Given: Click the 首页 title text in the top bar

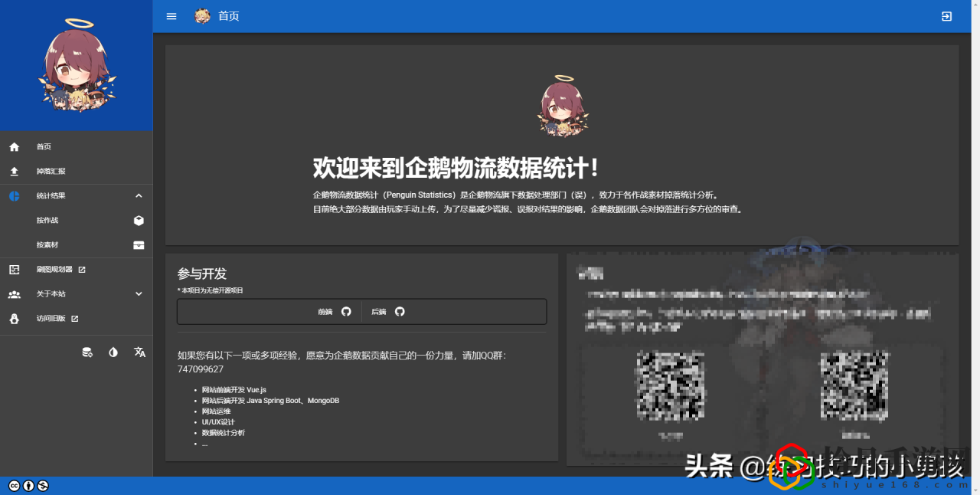Looking at the screenshot, I should 229,16.
